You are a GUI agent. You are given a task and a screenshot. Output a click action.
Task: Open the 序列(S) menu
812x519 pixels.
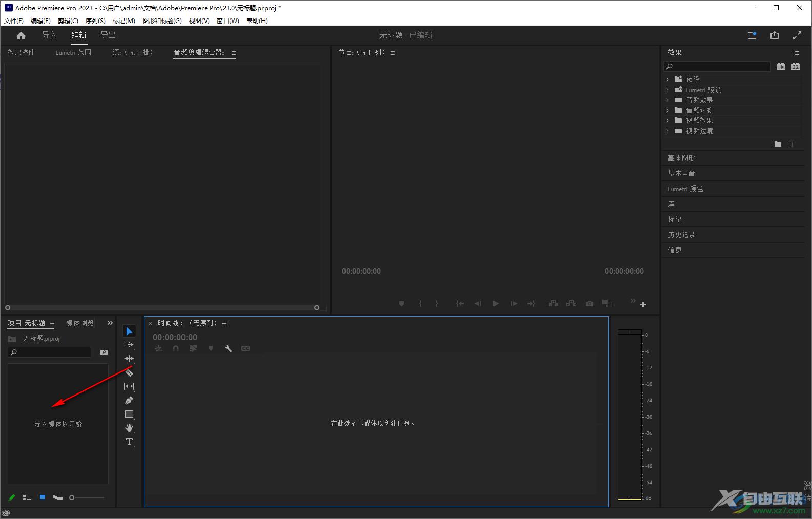[x=95, y=21]
